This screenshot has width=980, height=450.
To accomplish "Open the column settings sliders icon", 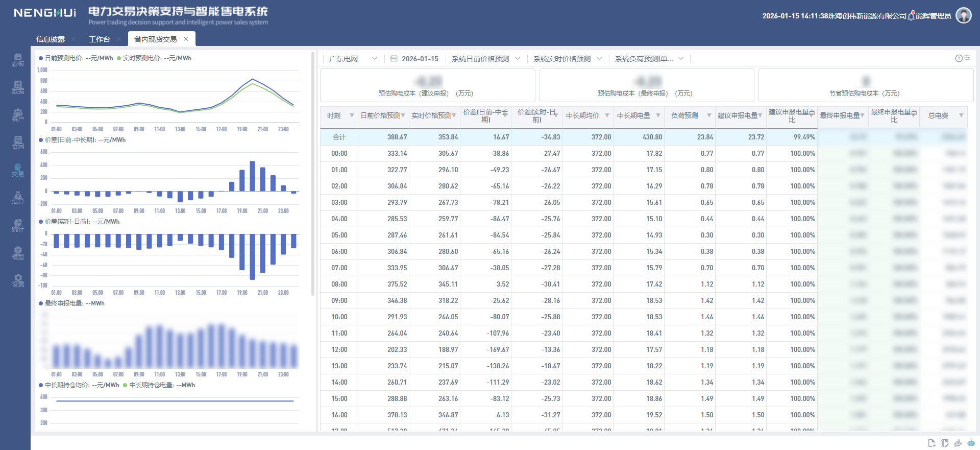I will click(x=967, y=58).
